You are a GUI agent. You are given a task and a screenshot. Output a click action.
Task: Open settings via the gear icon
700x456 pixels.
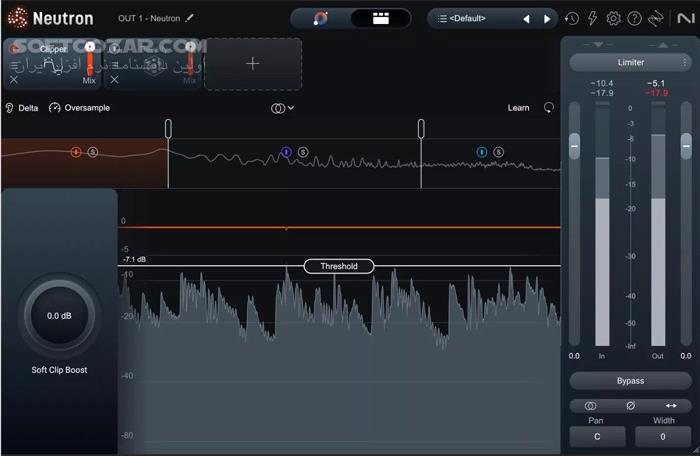coord(614,18)
